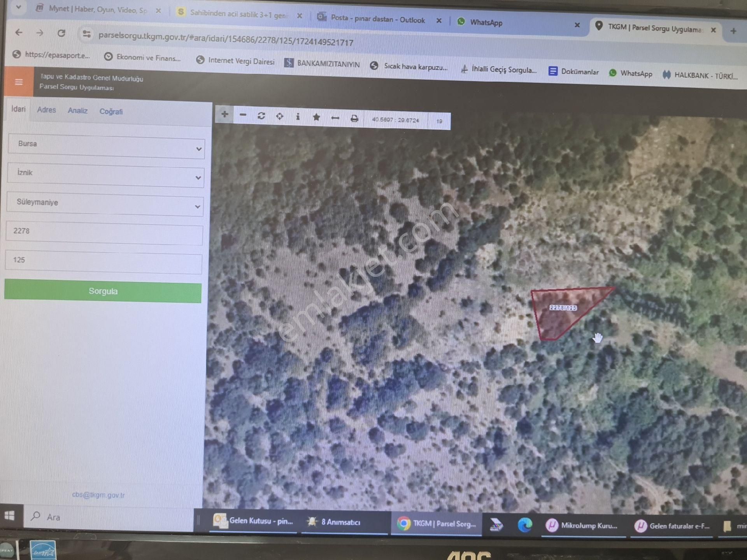Click the Windows Ara search box
Image resolution: width=747 pixels, height=560 pixels.
(x=109, y=517)
